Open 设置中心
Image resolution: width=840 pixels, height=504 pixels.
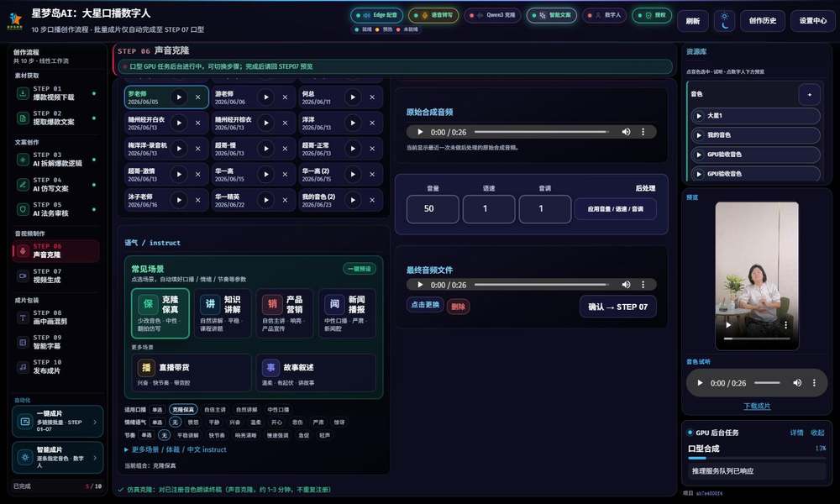[812, 21]
